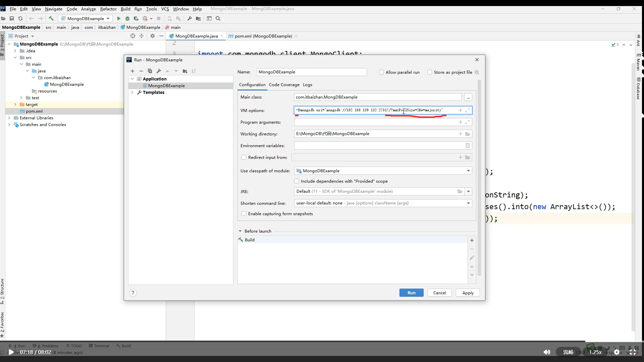Enable Allow parallel run checkbox
Screen dimensions: 644x362
(x=381, y=72)
